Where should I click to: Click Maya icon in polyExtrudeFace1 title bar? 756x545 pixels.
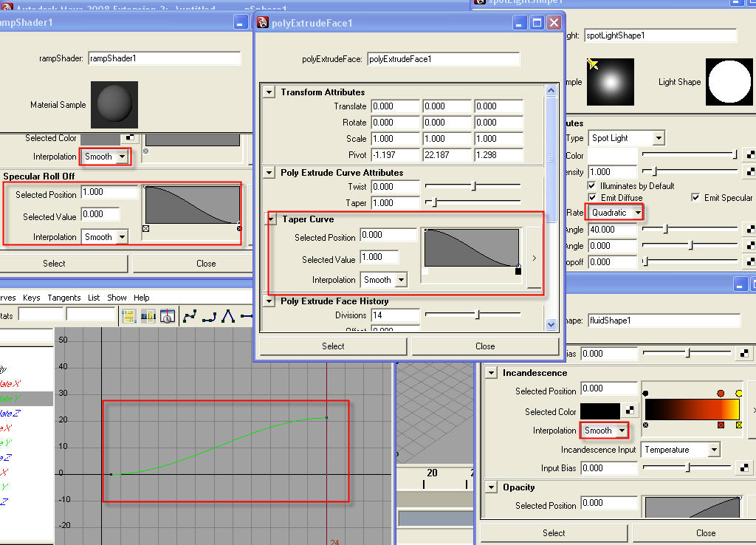point(262,23)
